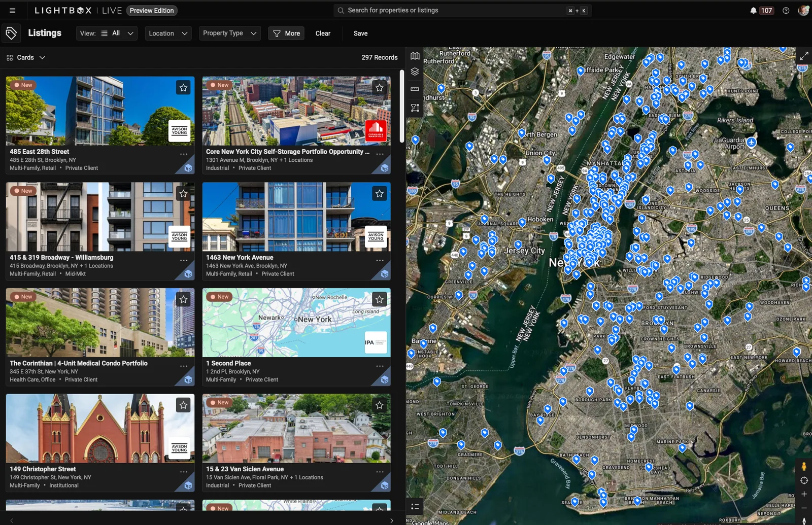Open the user profile avatar

[803, 10]
